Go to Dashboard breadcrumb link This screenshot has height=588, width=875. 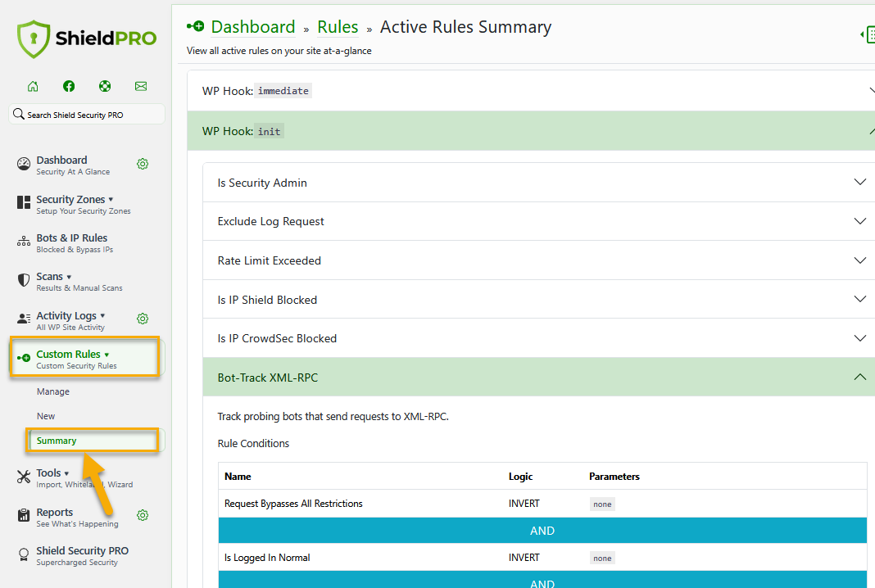(x=253, y=27)
